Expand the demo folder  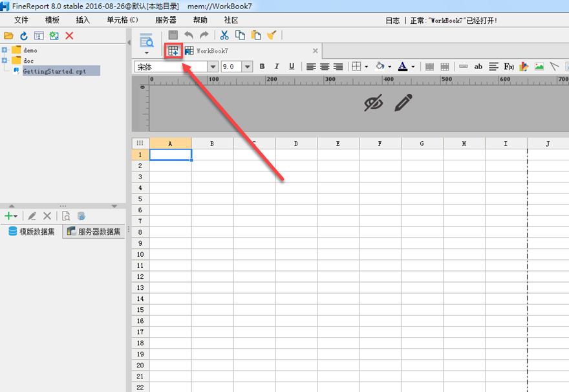5,50
